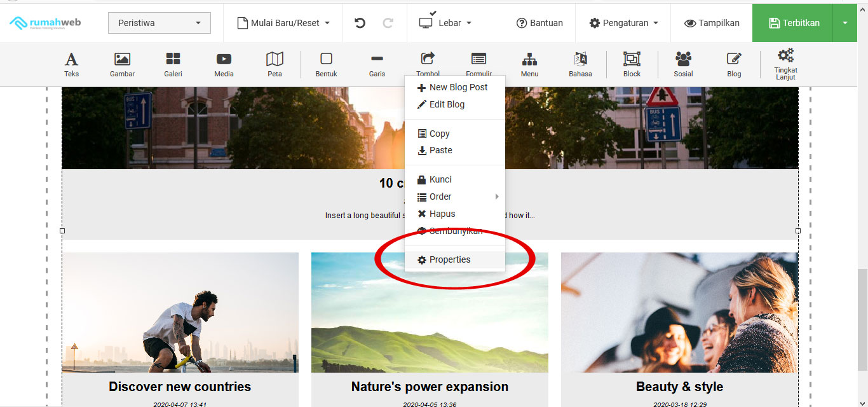This screenshot has height=407, width=868.
Task: Select Edit Blog in the context menu
Action: [455, 104]
